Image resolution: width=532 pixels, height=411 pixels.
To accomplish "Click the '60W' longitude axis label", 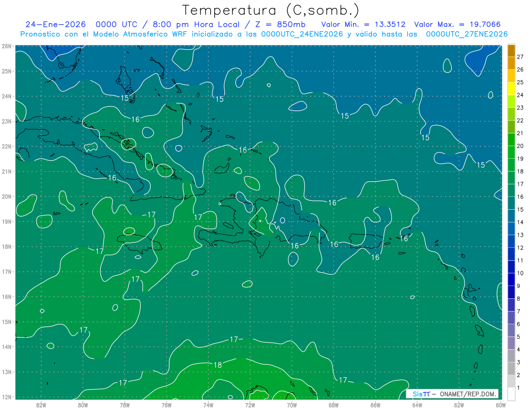I will [501, 405].
